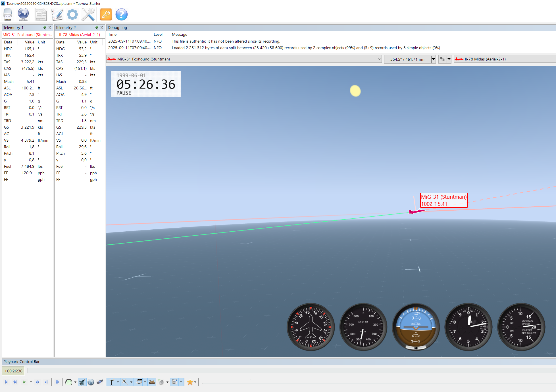The width and height of the screenshot is (556, 392).
Task: Open the MiG-31 Foxhound object selector combo box
Action: click(244, 59)
